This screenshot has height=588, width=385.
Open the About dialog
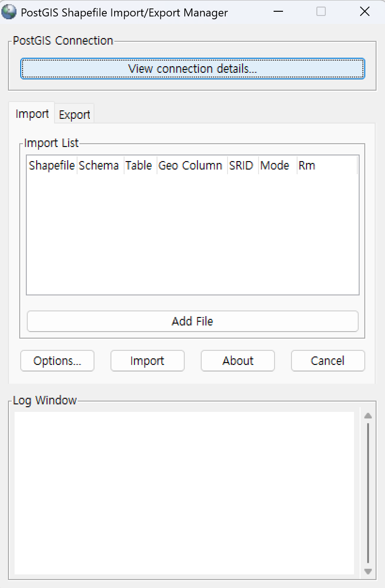pyautogui.click(x=238, y=361)
